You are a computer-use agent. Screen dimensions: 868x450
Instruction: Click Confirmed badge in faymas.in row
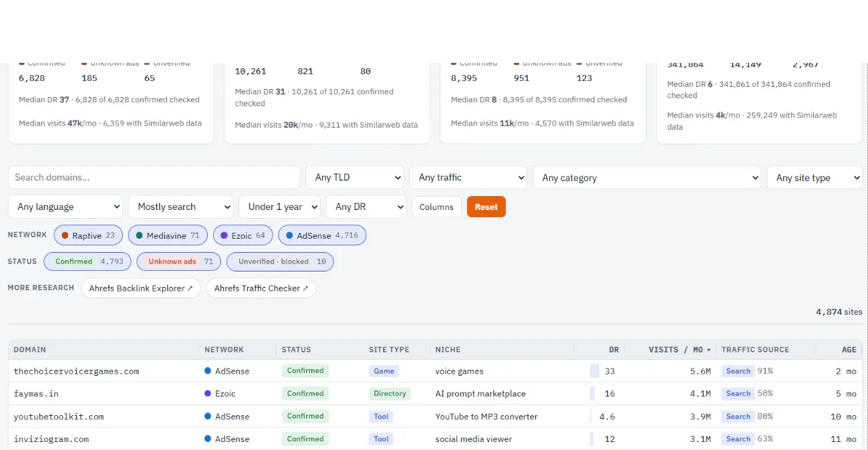click(x=305, y=394)
